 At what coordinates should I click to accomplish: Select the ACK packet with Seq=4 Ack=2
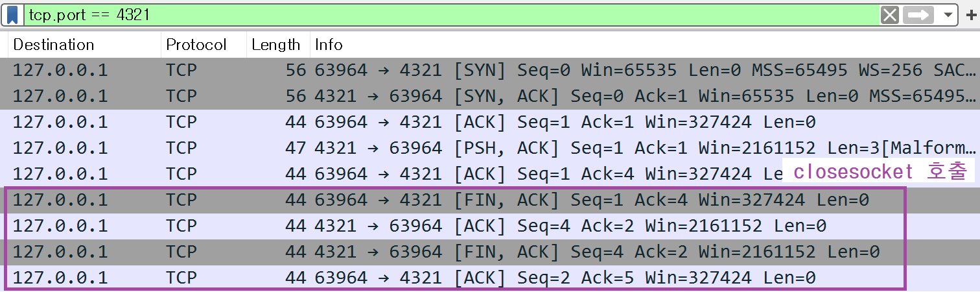(x=454, y=226)
